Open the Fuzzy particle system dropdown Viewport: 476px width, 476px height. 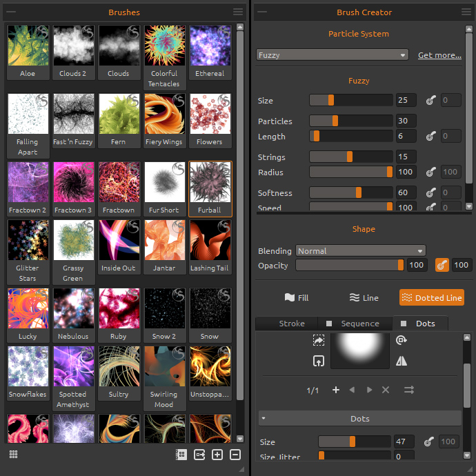pos(333,55)
